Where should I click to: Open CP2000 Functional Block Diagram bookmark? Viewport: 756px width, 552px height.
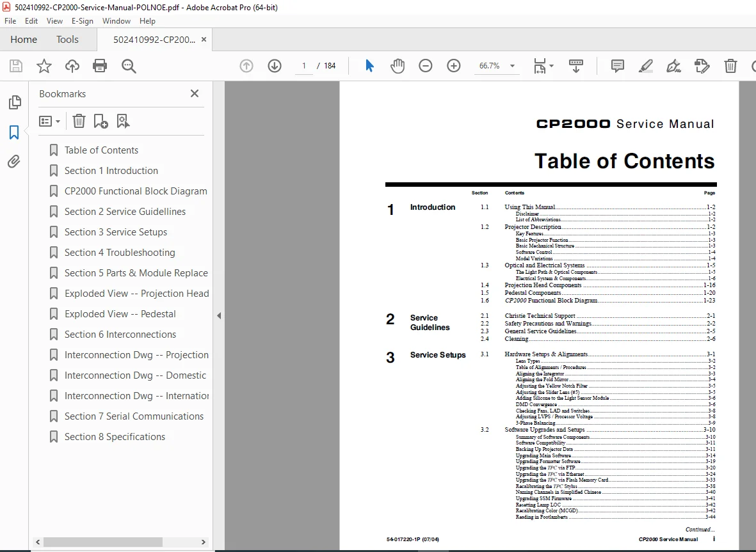tap(136, 191)
